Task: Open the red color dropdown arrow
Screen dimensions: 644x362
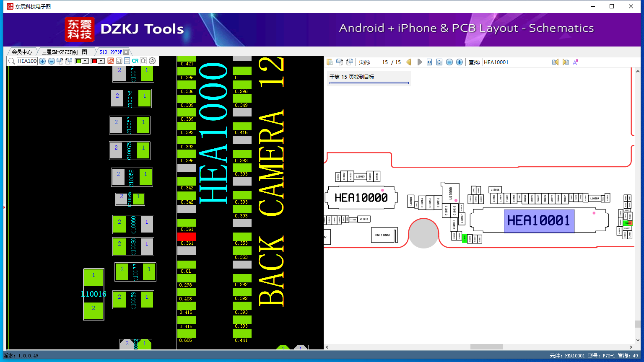Action: click(x=101, y=61)
